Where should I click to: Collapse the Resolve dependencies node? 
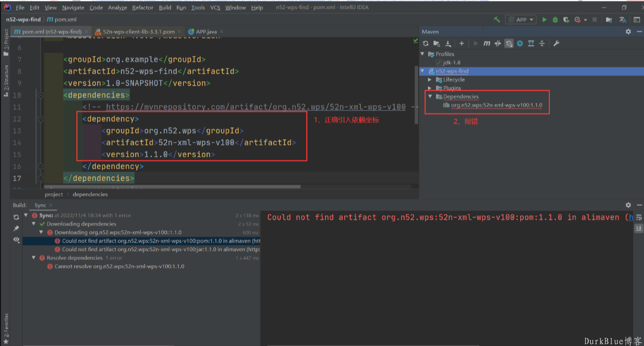click(x=34, y=258)
